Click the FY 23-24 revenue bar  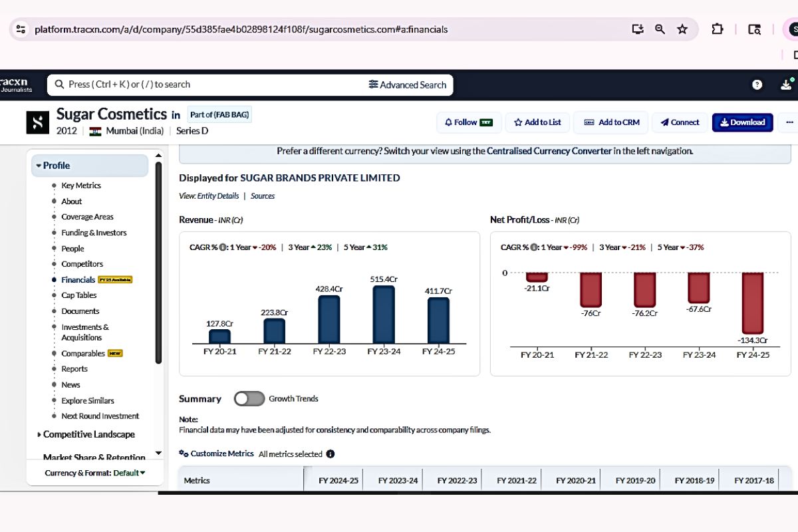click(x=384, y=315)
